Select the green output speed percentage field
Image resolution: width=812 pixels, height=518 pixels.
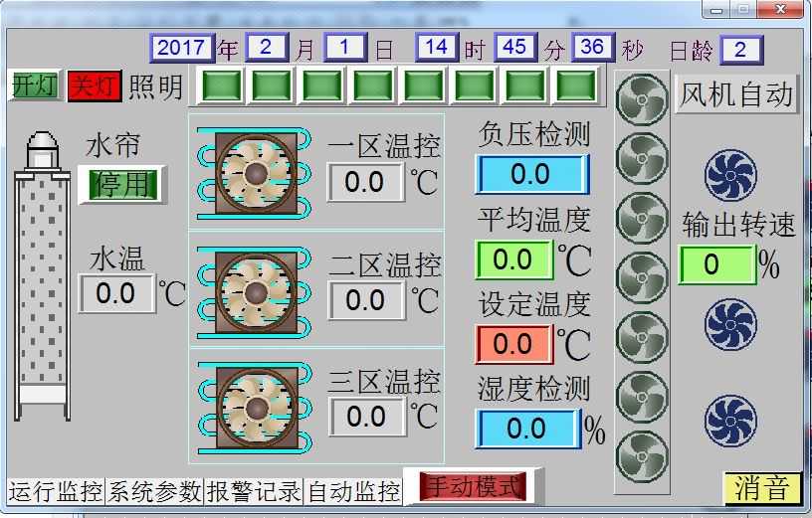[715, 264]
